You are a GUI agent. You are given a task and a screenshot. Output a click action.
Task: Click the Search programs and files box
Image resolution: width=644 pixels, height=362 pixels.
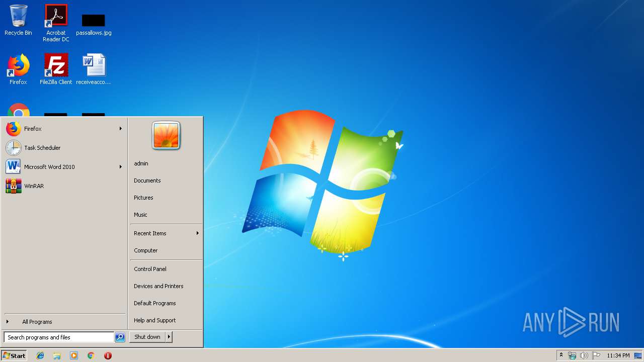tap(59, 337)
